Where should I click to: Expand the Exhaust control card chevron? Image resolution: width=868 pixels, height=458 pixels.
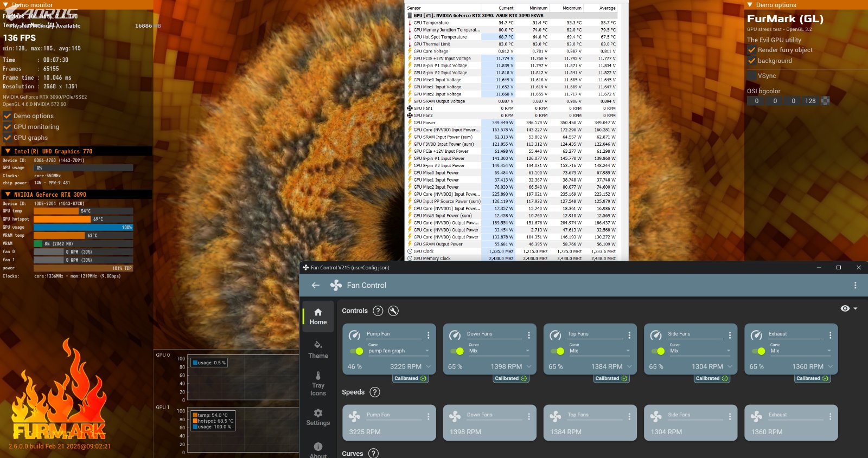pyautogui.click(x=830, y=367)
